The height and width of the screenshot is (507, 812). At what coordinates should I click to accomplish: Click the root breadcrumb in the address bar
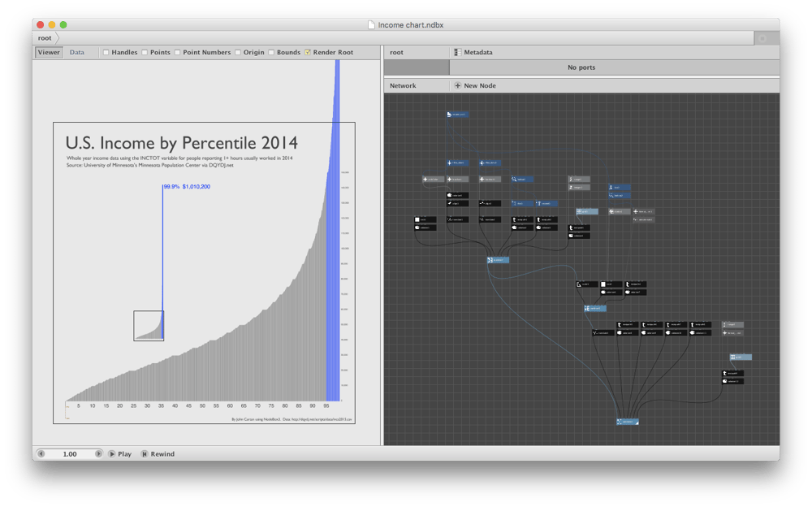45,38
